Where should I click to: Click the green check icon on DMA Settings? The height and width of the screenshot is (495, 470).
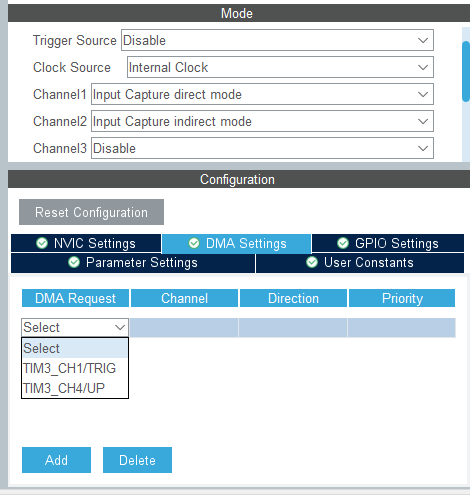[x=194, y=243]
